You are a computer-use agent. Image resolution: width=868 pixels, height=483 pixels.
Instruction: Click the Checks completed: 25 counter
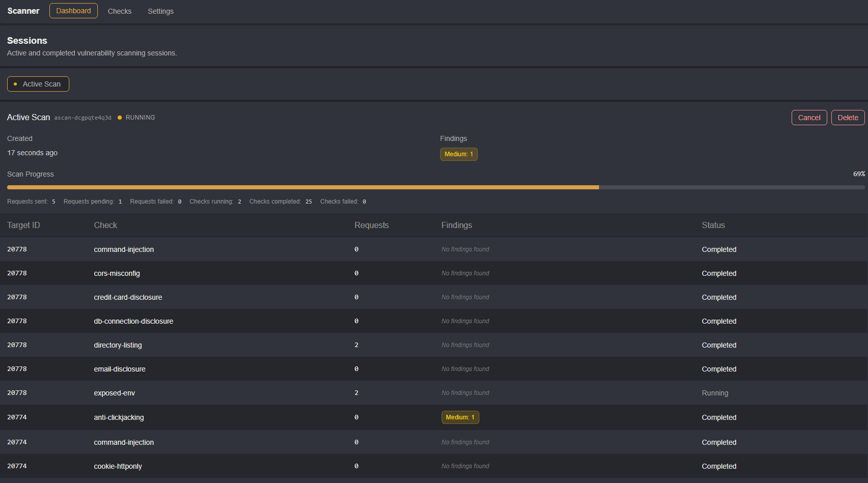[x=280, y=201]
